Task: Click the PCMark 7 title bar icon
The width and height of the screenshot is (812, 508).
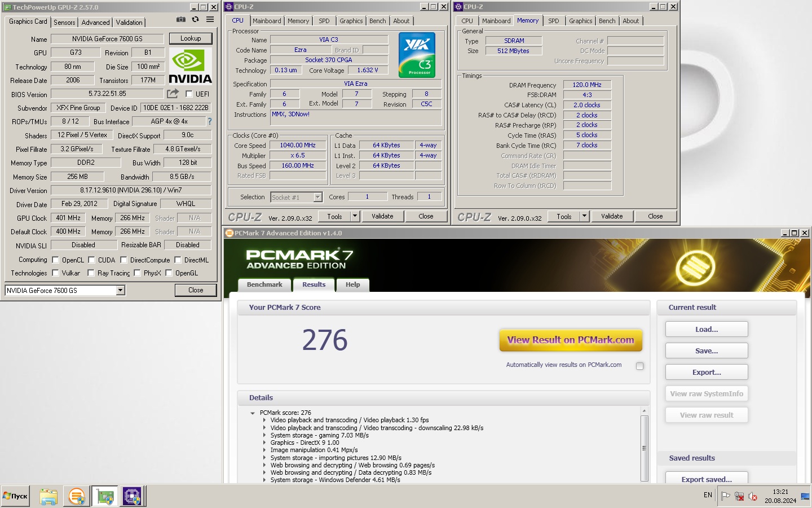Action: tap(230, 233)
